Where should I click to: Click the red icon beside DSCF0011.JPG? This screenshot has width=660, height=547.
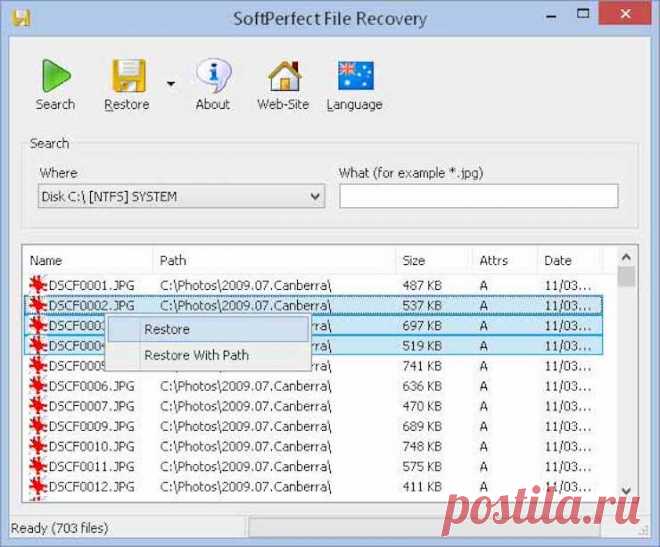coord(38,465)
